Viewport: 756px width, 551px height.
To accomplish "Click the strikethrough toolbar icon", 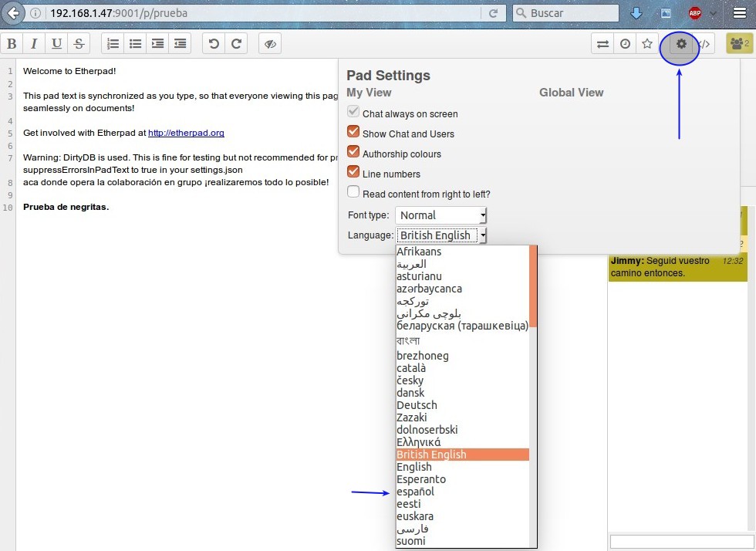I will point(79,44).
